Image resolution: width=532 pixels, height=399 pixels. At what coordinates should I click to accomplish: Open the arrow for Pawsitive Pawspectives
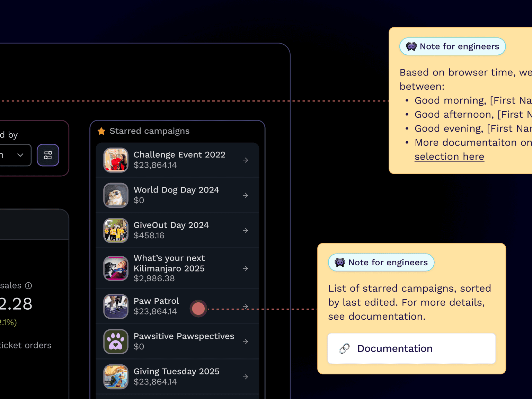(x=245, y=342)
